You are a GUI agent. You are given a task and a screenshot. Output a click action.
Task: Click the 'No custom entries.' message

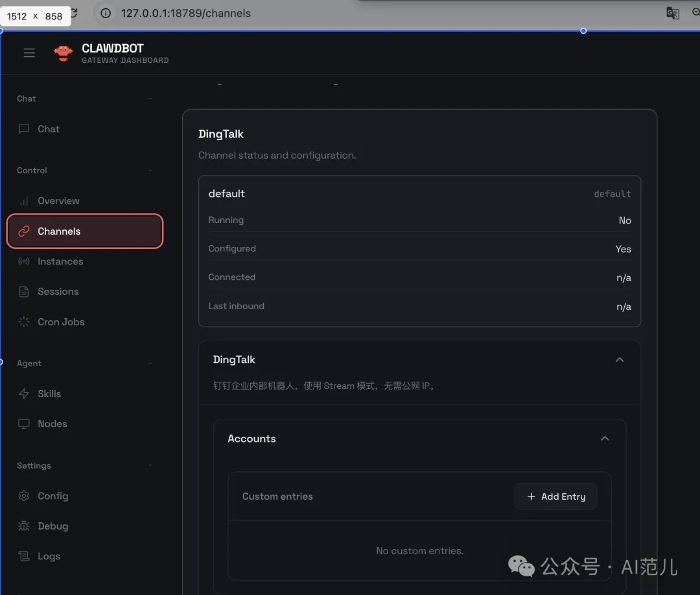tap(419, 551)
